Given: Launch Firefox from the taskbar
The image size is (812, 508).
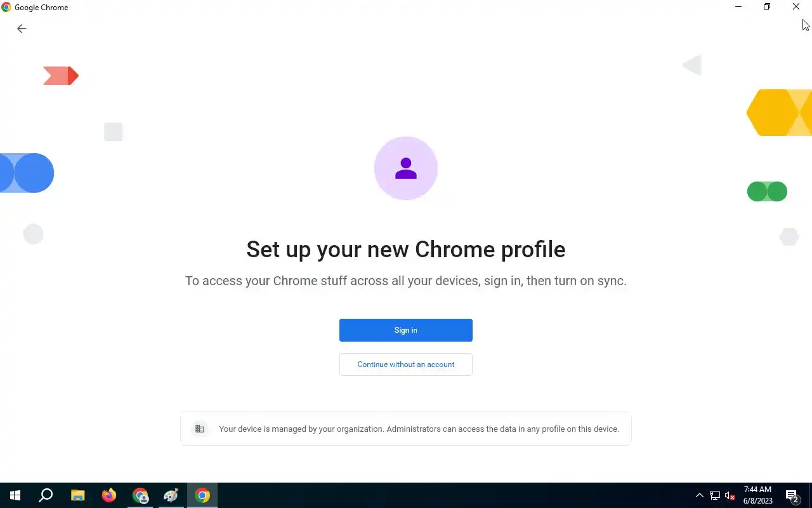Looking at the screenshot, I should pyautogui.click(x=109, y=495).
